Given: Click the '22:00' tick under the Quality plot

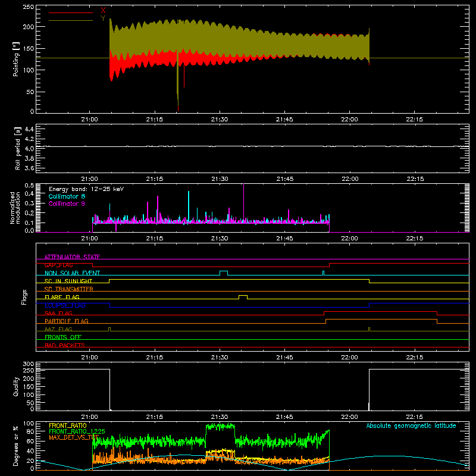Looking at the screenshot, I should point(349,417).
